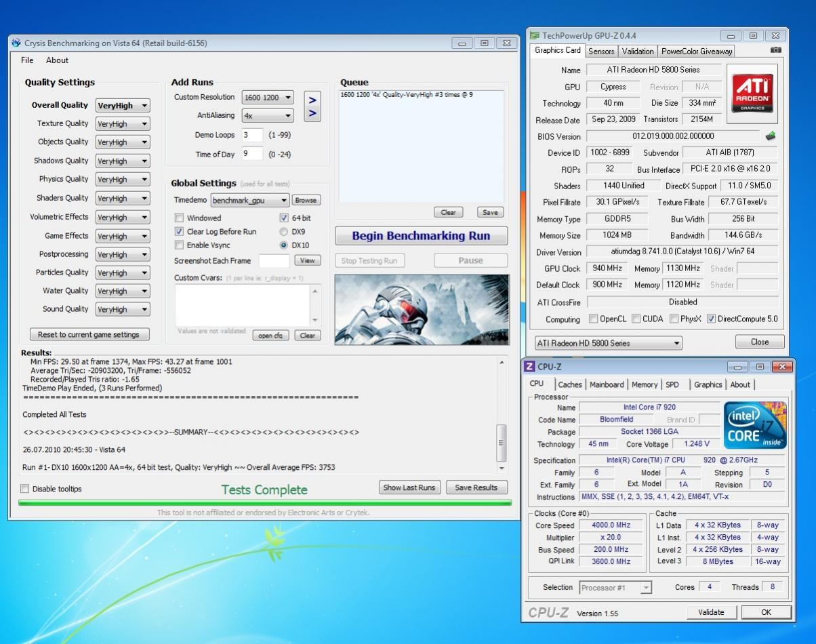Image resolution: width=816 pixels, height=644 pixels.
Task: Toggle the Windowed checkbox
Action: click(180, 218)
